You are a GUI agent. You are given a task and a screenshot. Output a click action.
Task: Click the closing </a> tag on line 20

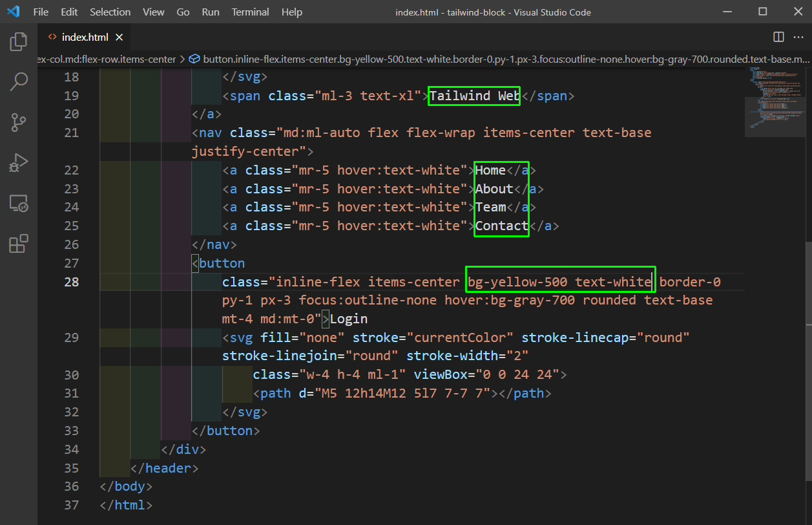tap(207, 114)
